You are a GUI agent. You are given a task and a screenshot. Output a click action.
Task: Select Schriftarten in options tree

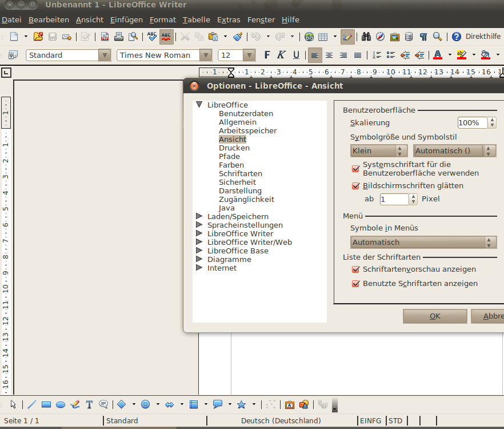tap(241, 173)
